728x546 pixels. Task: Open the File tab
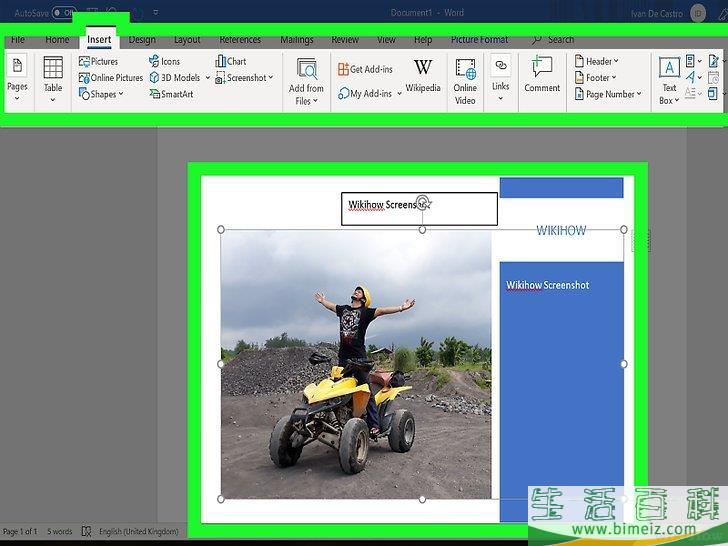(x=18, y=40)
